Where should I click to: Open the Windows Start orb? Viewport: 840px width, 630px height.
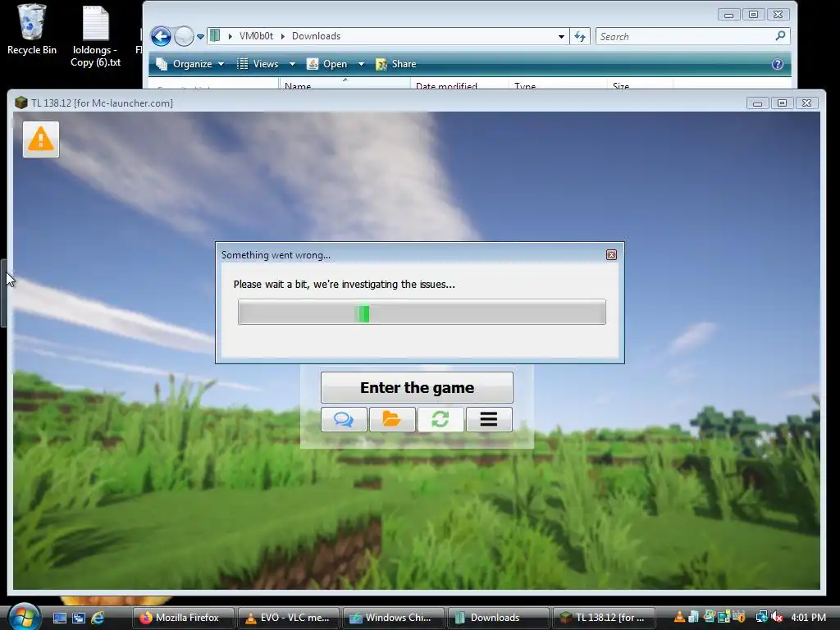[24, 616]
